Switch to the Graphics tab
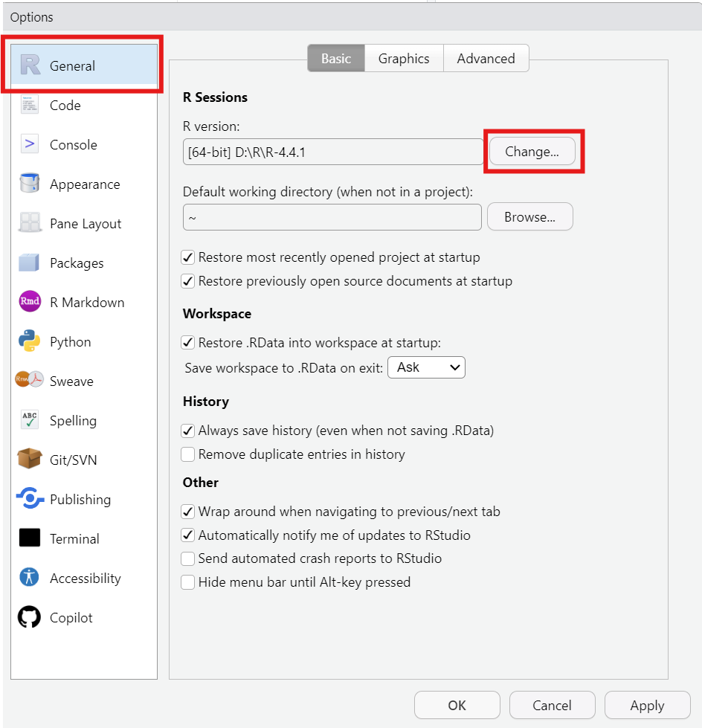 (404, 59)
